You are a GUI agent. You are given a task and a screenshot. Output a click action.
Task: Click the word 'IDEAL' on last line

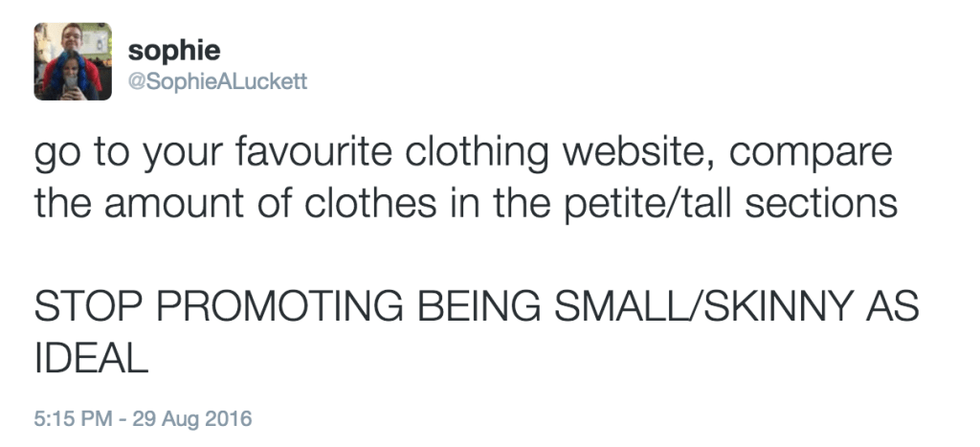coord(91,357)
